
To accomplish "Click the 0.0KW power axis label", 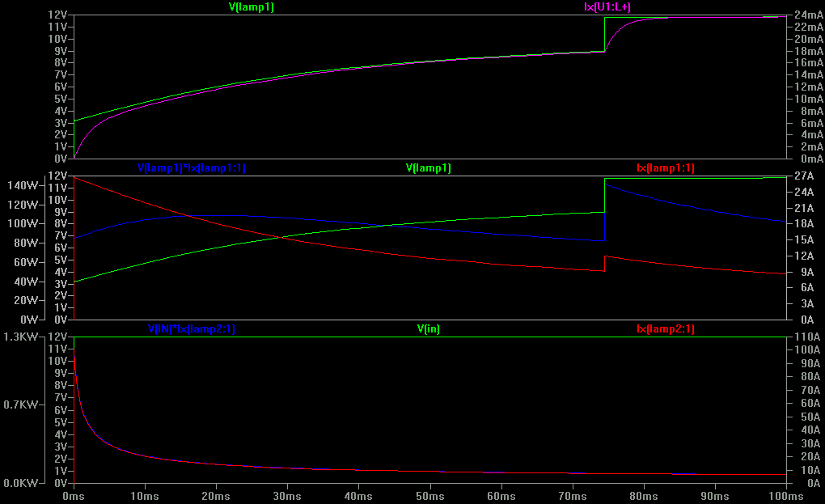I will (20, 483).
